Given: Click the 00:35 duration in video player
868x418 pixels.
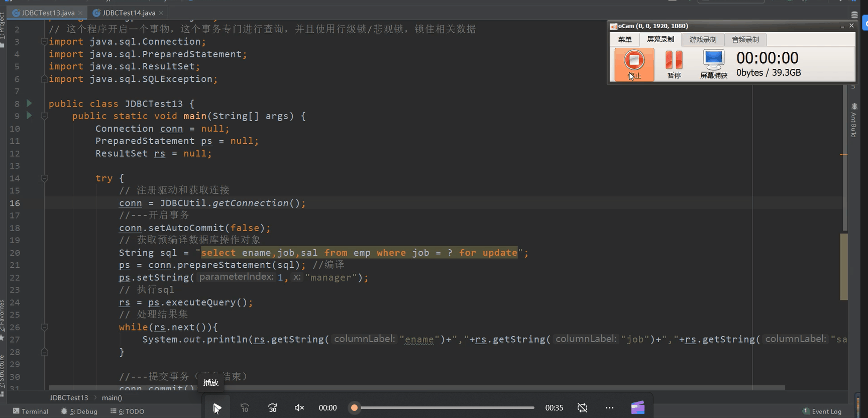Looking at the screenshot, I should click(x=554, y=407).
